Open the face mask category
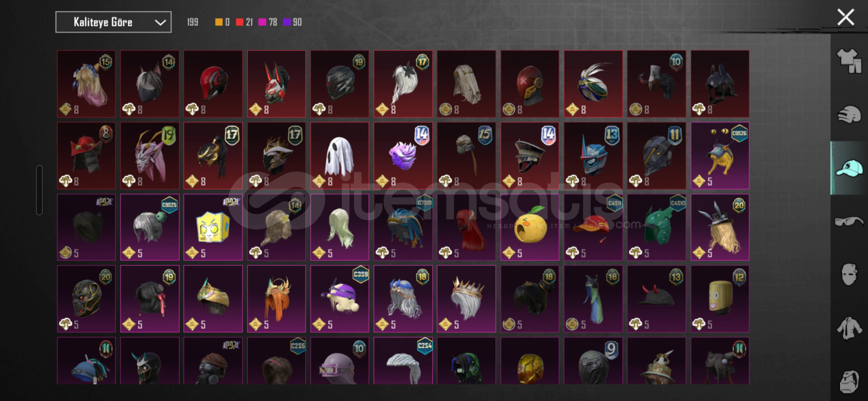 pos(849,275)
